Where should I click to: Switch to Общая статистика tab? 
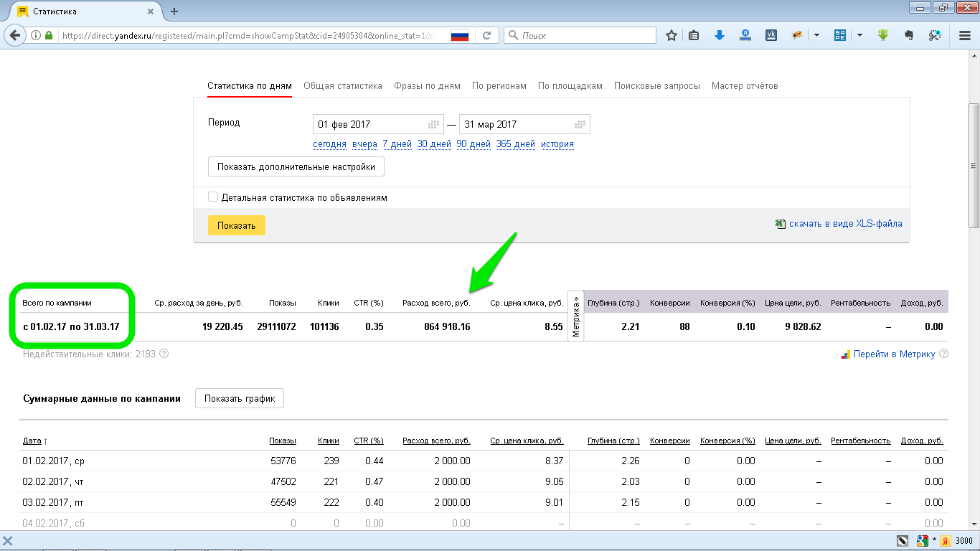point(342,86)
